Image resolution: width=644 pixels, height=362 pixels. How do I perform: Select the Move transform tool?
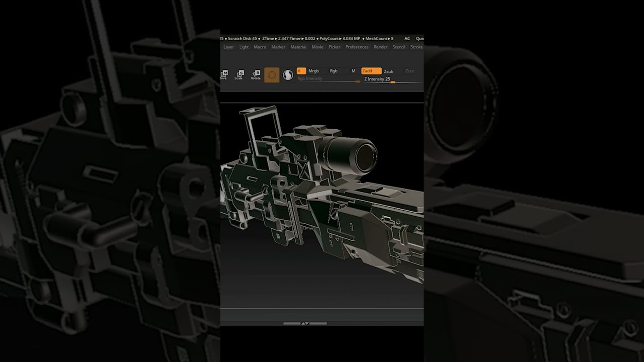pyautogui.click(x=223, y=75)
